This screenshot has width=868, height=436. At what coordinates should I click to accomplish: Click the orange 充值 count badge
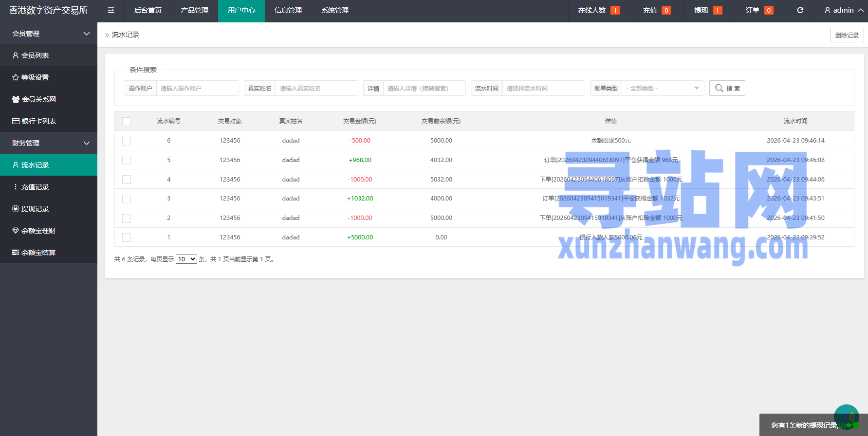click(666, 10)
